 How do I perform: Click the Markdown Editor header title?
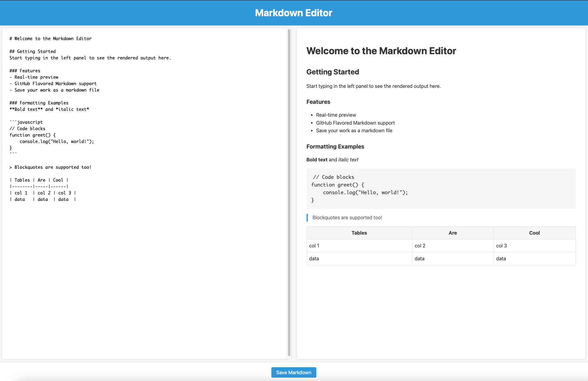coord(293,13)
